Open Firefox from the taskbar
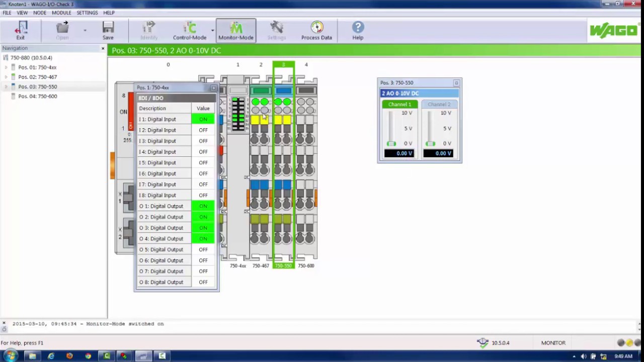This screenshot has width=644, height=362. click(69, 356)
